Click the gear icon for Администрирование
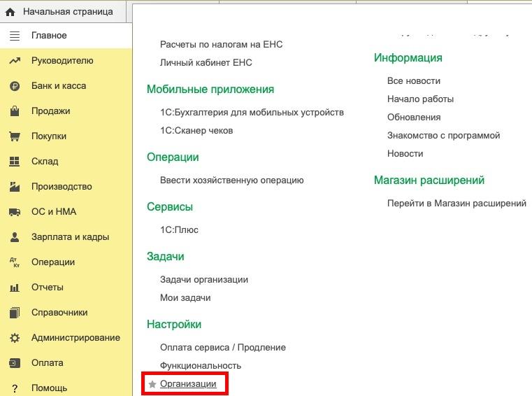This screenshot has width=532, height=396. click(x=15, y=338)
